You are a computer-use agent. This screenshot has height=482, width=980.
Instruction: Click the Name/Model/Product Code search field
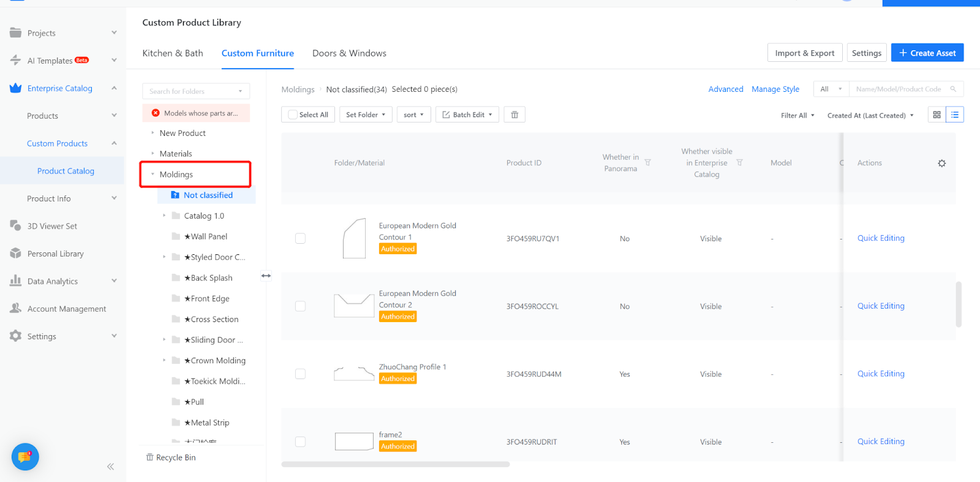(898, 89)
